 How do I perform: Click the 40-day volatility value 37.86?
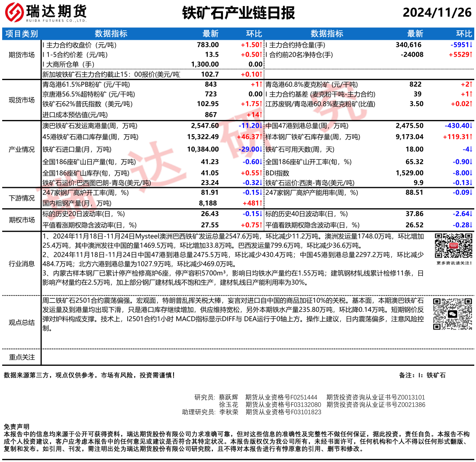(415, 214)
